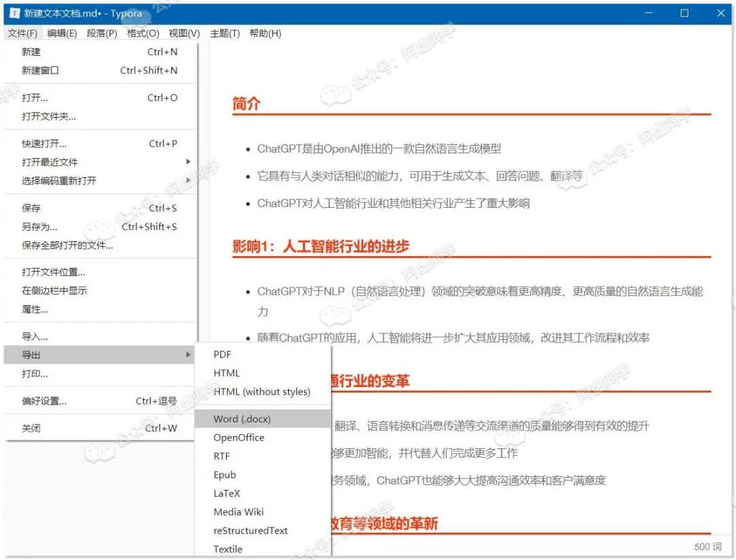Open the 格式(O) menu
Viewport: 736px width, 560px height.
[142, 33]
